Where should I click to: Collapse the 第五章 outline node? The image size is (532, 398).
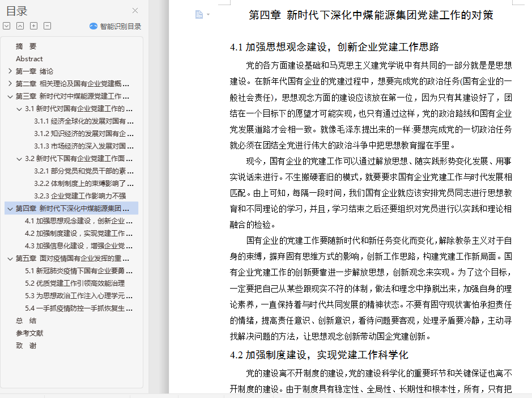click(10, 259)
